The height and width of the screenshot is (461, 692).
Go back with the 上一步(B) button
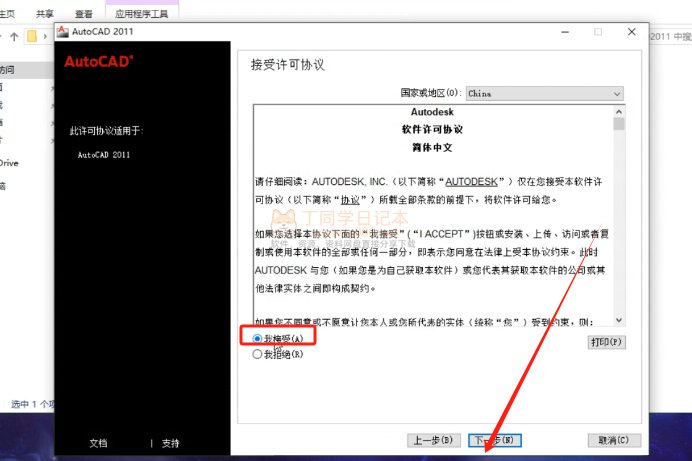pyautogui.click(x=434, y=440)
